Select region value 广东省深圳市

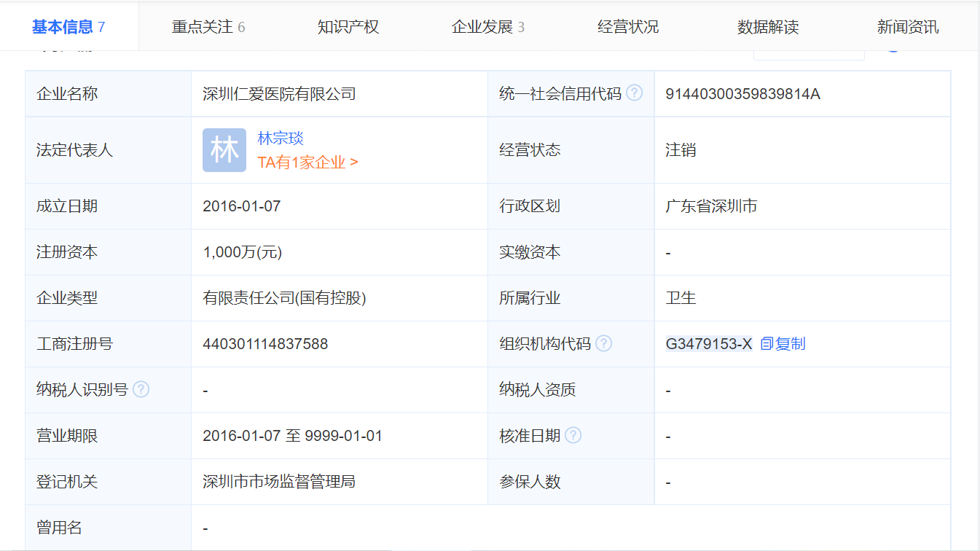point(711,206)
